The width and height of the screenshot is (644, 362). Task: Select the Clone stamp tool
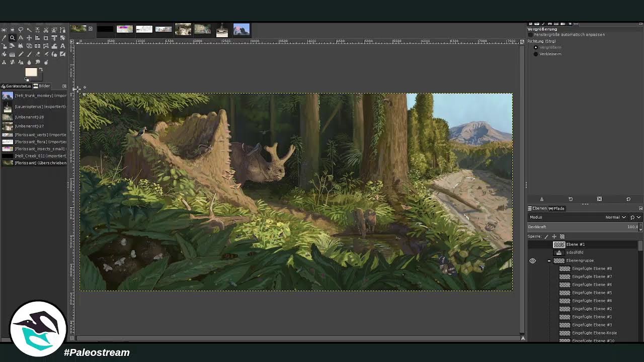[4, 62]
